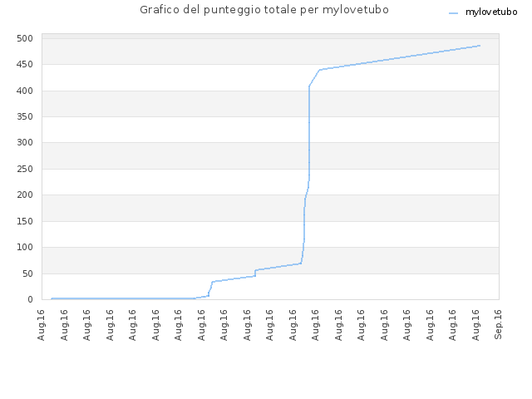
Task: Click the steep vertical rise of the line
Action: (309, 132)
